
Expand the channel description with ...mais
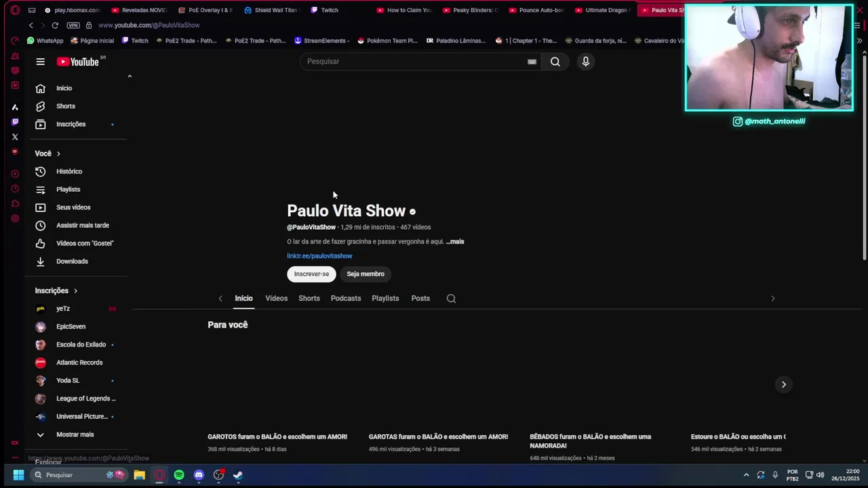click(455, 241)
